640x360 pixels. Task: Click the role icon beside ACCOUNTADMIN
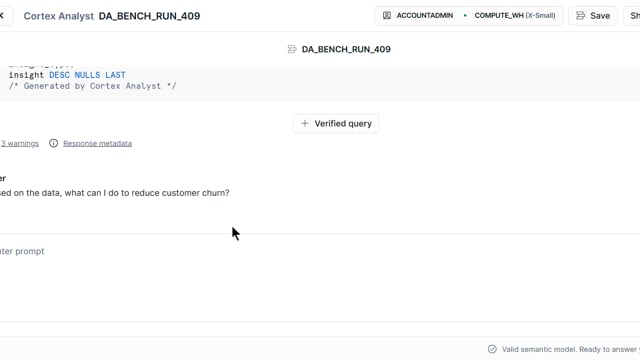point(387,16)
